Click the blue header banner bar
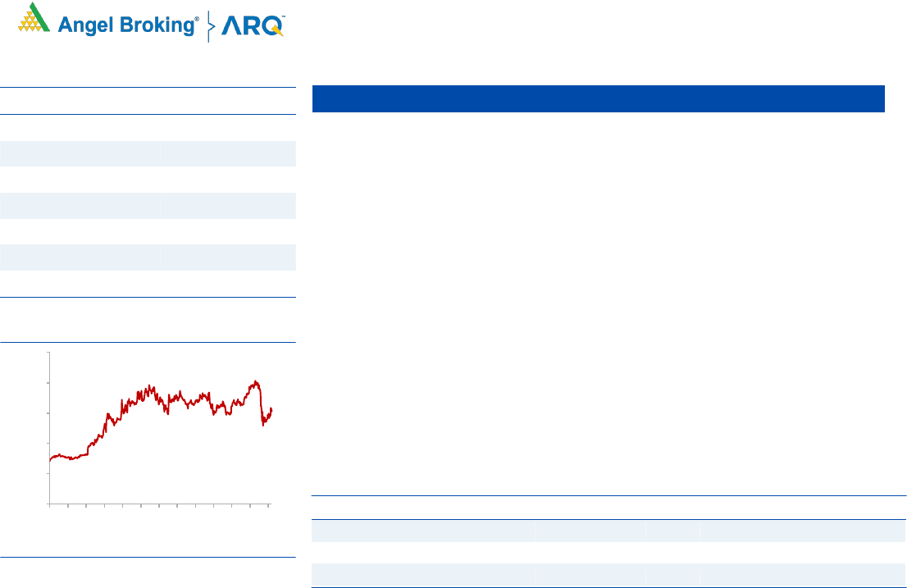 [598, 99]
